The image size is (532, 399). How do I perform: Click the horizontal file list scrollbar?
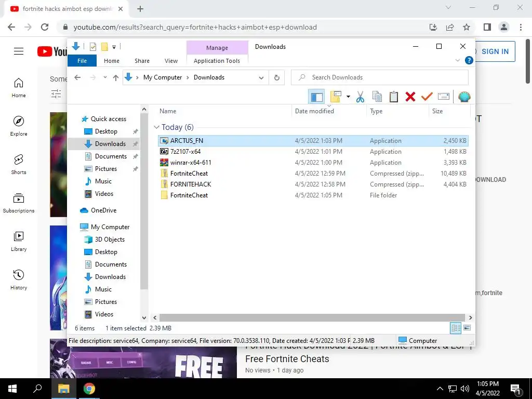click(312, 317)
